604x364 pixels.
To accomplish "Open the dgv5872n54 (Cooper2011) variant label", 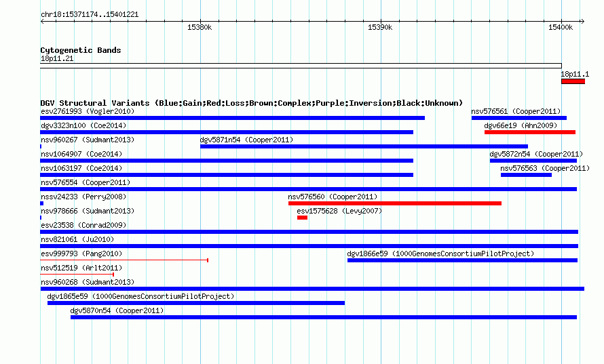I will pyautogui.click(x=536, y=154).
